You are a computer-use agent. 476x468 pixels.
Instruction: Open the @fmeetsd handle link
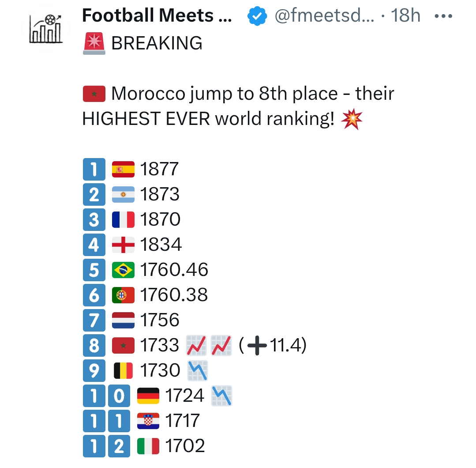[x=324, y=17]
